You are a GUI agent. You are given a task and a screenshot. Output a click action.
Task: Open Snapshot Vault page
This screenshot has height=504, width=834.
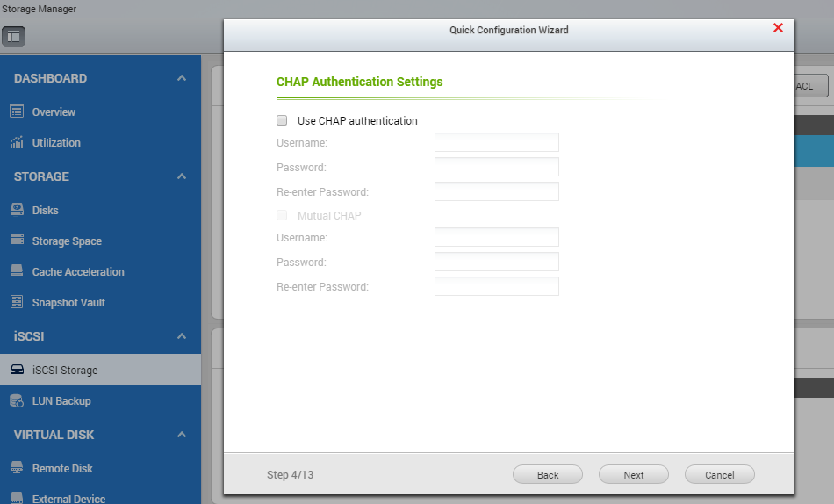(x=68, y=302)
